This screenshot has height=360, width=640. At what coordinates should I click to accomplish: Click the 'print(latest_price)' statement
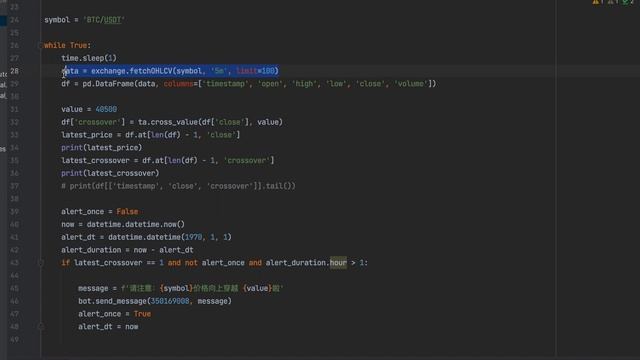pyautogui.click(x=102, y=148)
